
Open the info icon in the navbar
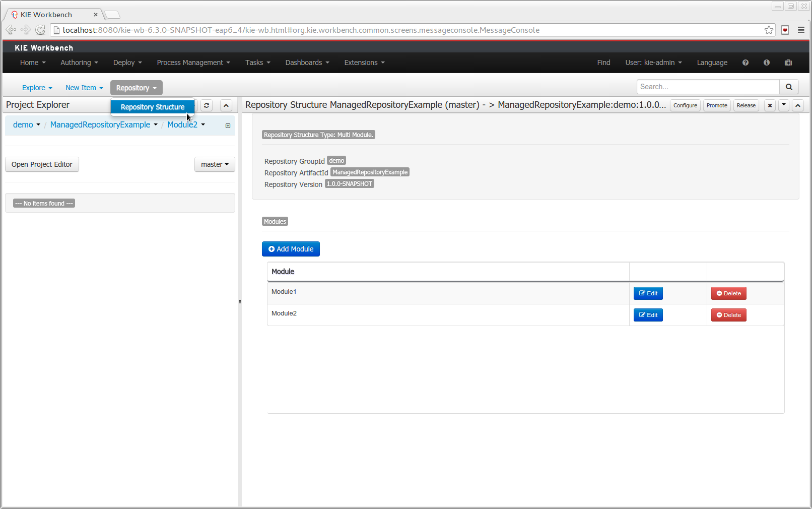coord(766,62)
